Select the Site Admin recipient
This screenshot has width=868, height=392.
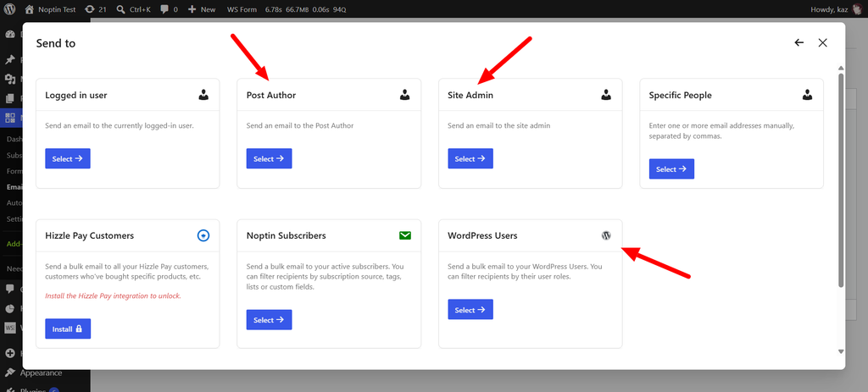click(470, 158)
